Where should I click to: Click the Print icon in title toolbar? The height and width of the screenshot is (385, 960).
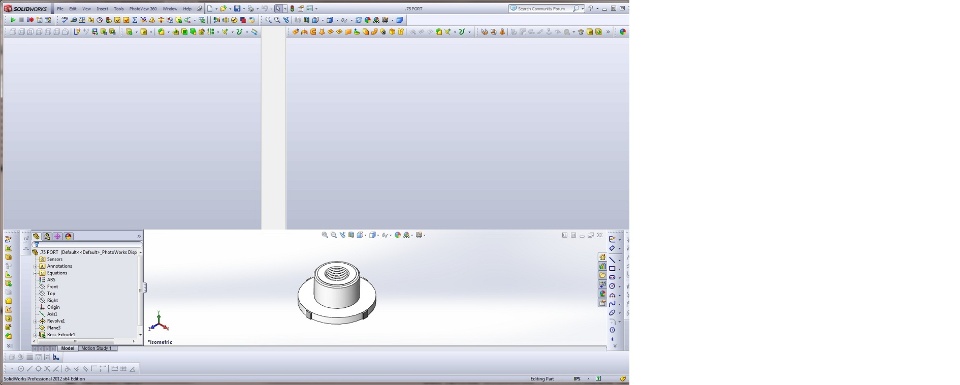point(250,9)
